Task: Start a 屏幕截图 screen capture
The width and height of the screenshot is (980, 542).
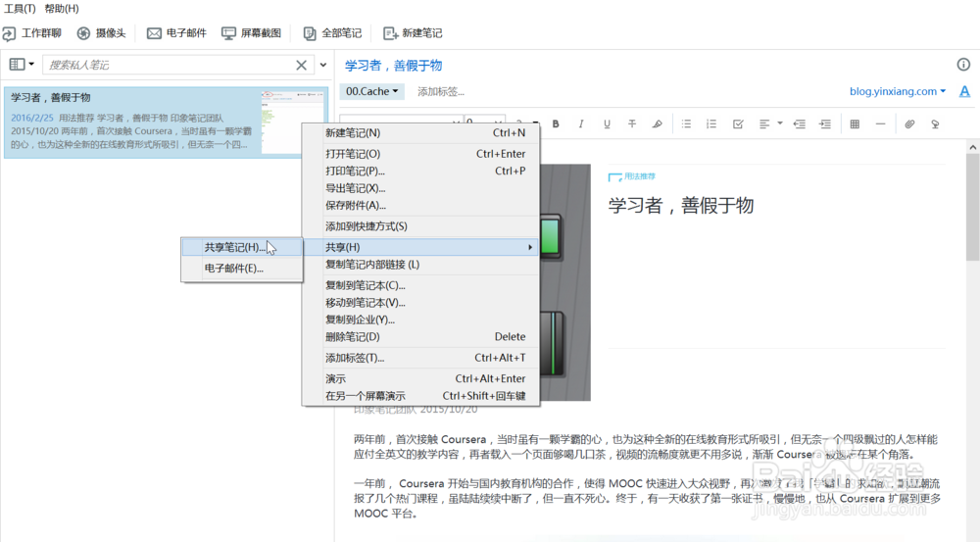Action: tap(251, 33)
